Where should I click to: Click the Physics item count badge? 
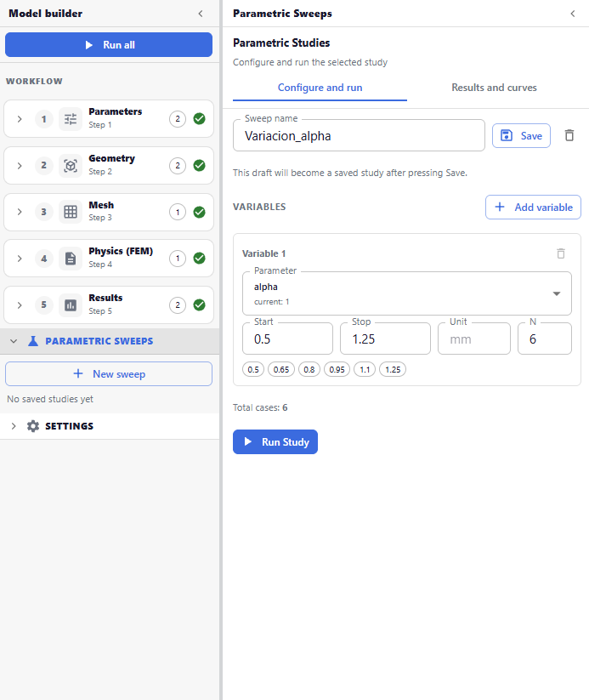click(178, 258)
